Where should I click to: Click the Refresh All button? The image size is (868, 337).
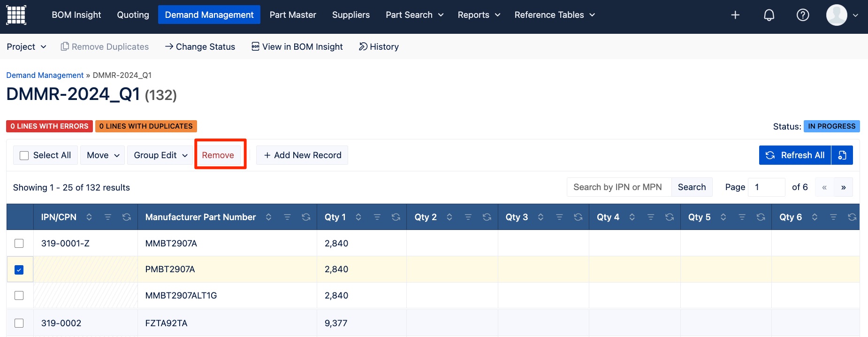tap(795, 155)
